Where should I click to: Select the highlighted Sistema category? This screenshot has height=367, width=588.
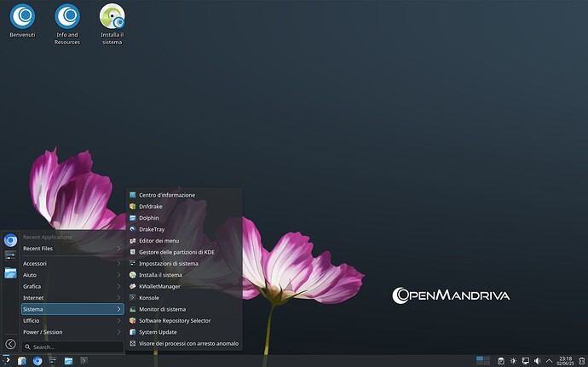[x=72, y=309]
